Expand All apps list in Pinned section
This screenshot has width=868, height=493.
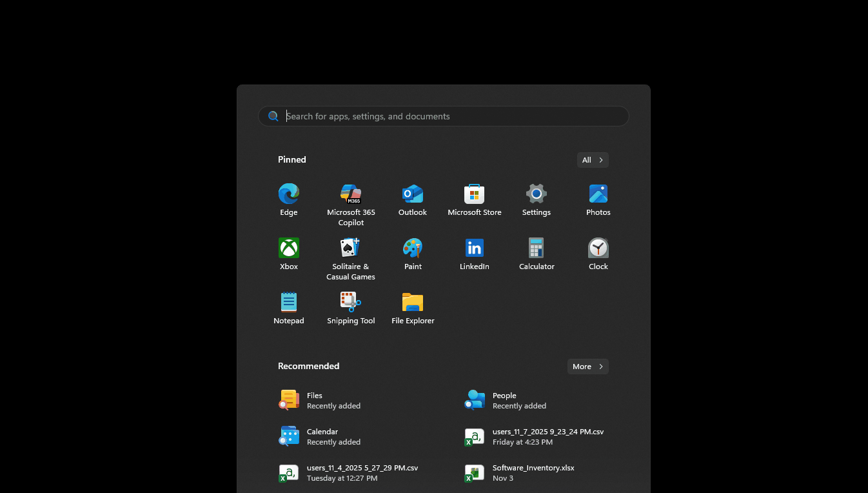click(x=592, y=160)
